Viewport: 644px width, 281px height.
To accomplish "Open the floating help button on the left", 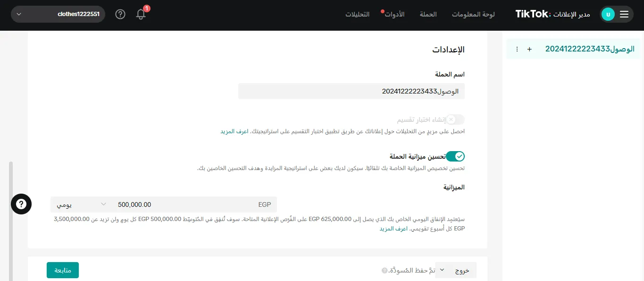I will click(21, 204).
